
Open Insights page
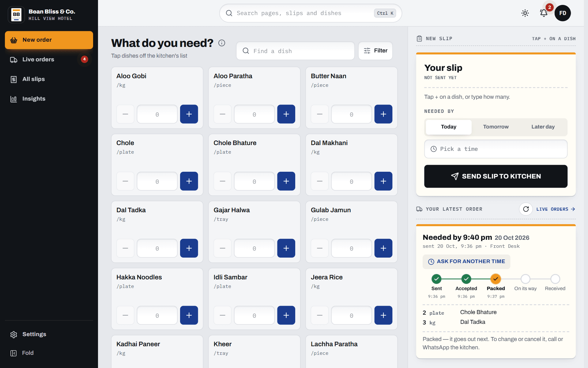click(49, 99)
